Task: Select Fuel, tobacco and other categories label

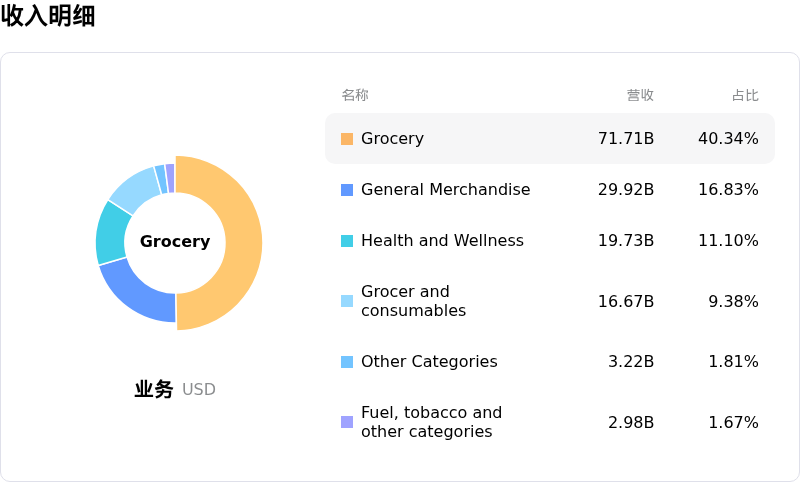Action: [431, 422]
